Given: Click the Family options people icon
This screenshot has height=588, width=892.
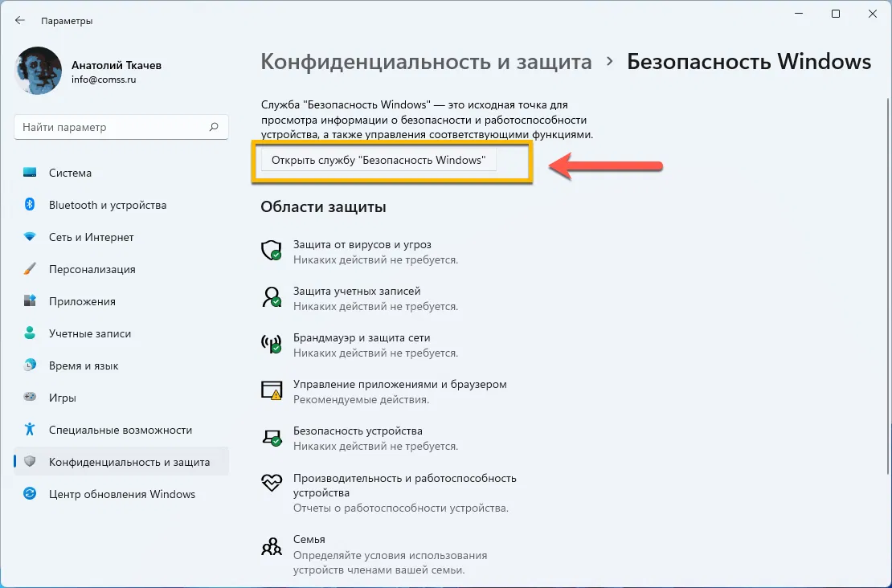Looking at the screenshot, I should click(272, 547).
